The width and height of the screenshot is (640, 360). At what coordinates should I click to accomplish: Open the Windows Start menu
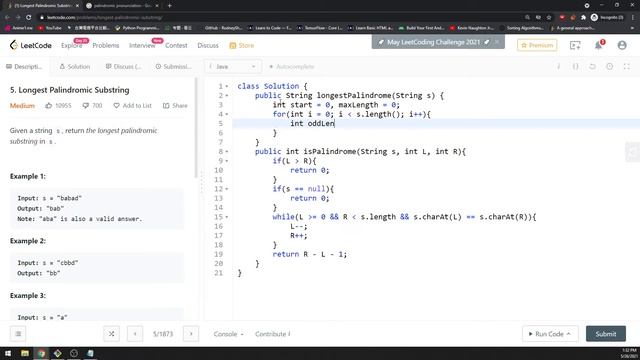(x=8, y=353)
